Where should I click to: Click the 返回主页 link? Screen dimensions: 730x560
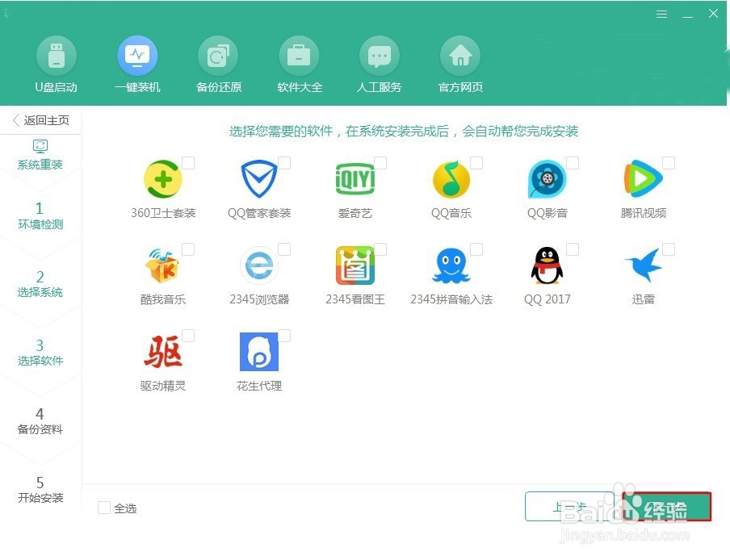coord(42,119)
